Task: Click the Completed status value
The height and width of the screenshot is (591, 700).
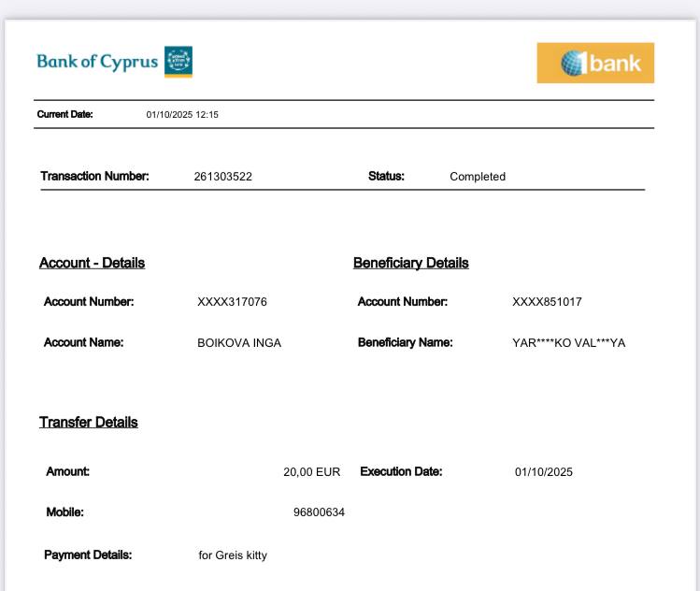Action: [x=477, y=177]
